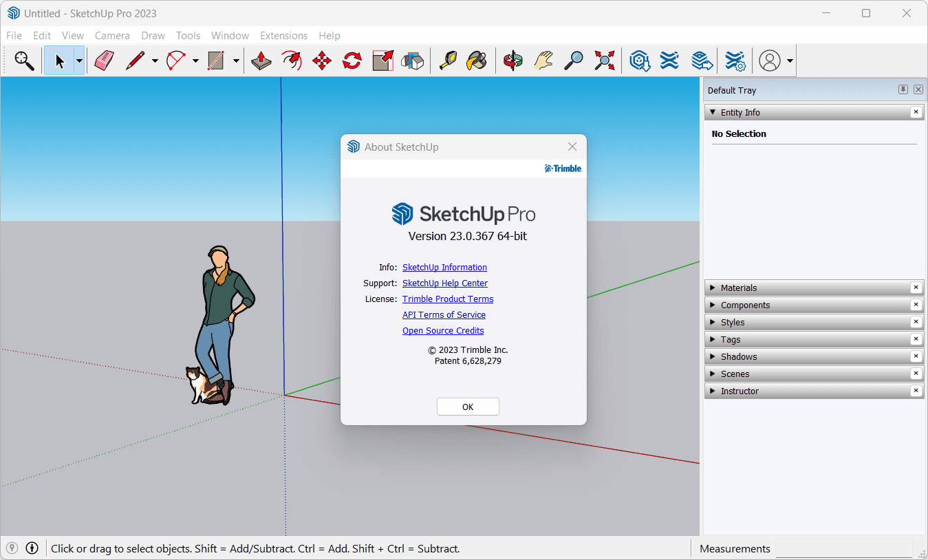The image size is (928, 560).
Task: Open the SketchUp Help Center link
Action: tap(445, 283)
